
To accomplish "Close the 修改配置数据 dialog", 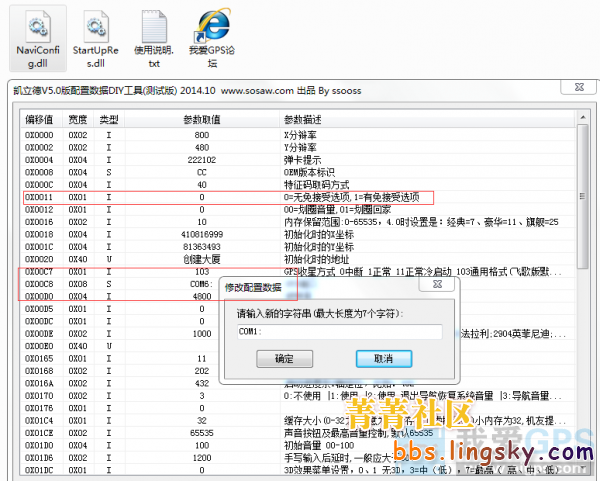I will pyautogui.click(x=437, y=284).
